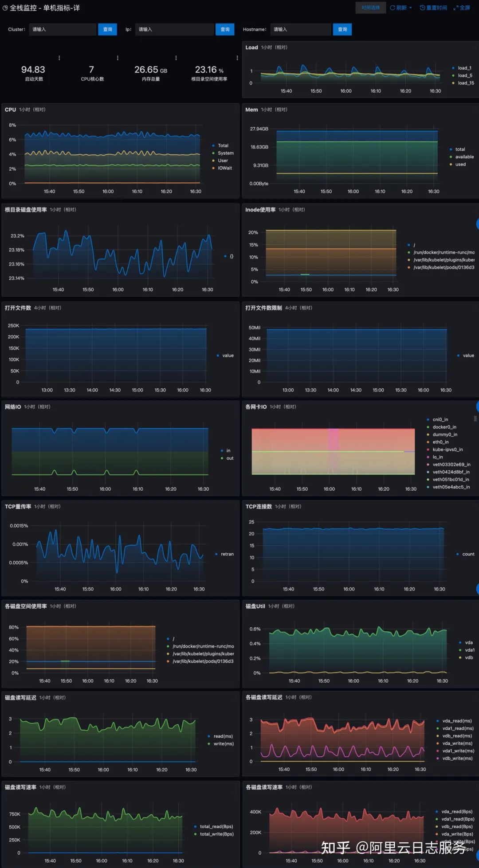Click the 刷新 refresh icon

[x=393, y=8]
